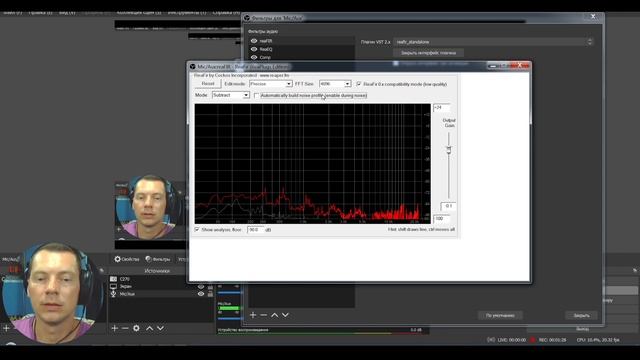Add a filter with plus icon in Filters window
Viewport: 640px width, 360px height.
(x=253, y=315)
